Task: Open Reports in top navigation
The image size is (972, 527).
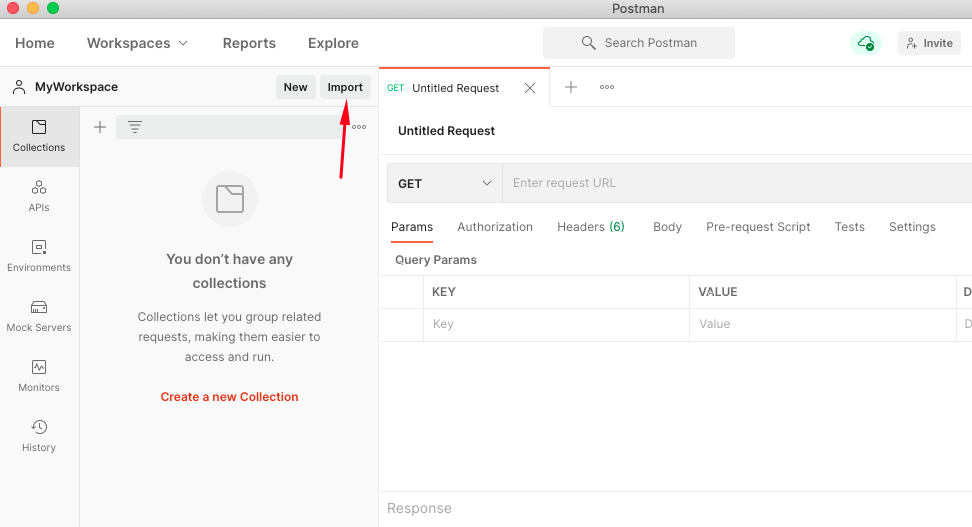Action: click(249, 43)
